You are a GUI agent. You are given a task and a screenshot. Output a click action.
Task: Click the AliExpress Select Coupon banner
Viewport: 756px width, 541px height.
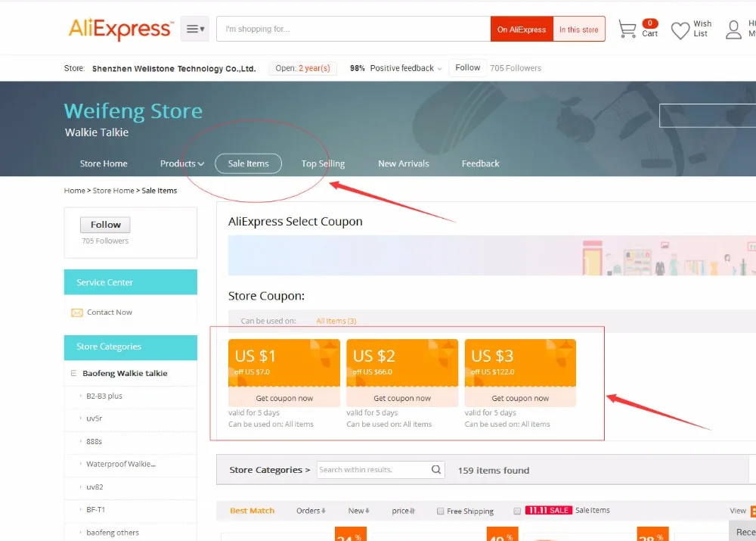(x=492, y=255)
